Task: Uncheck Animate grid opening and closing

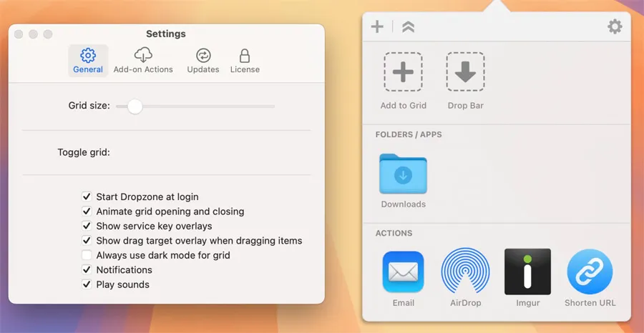Action: point(87,212)
